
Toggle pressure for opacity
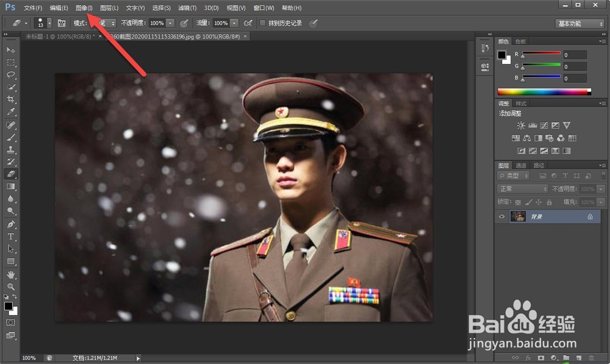point(184,23)
